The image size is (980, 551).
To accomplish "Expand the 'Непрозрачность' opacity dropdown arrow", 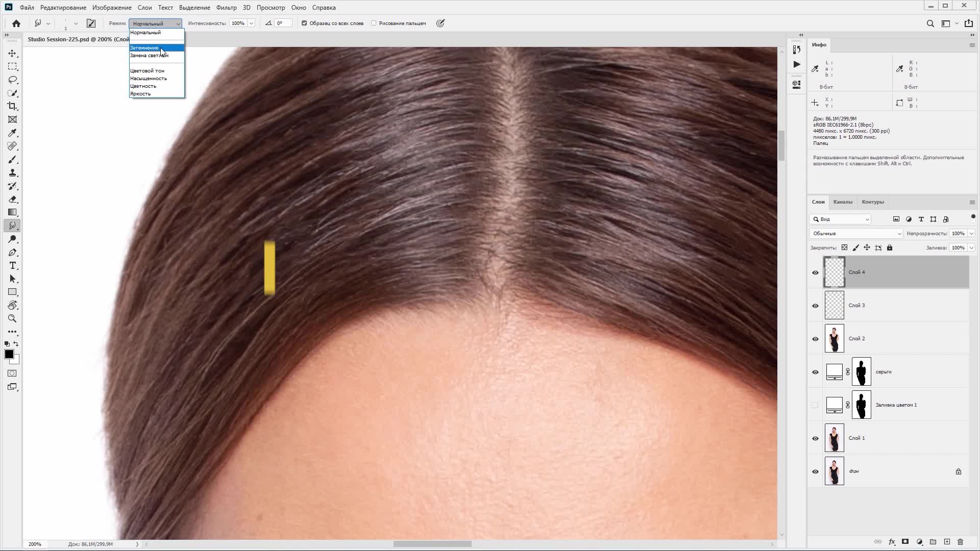I will (x=971, y=234).
